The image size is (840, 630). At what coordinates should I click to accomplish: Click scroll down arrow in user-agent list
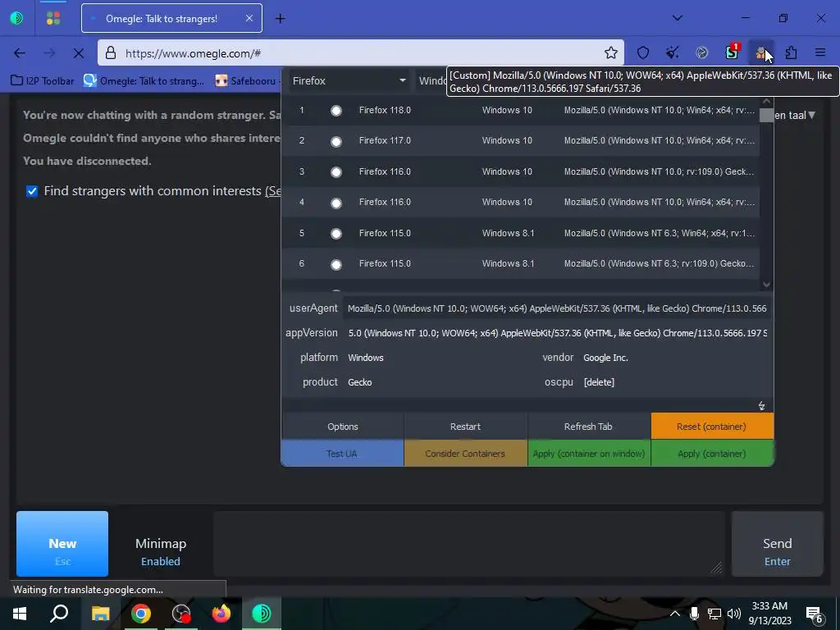tap(767, 285)
